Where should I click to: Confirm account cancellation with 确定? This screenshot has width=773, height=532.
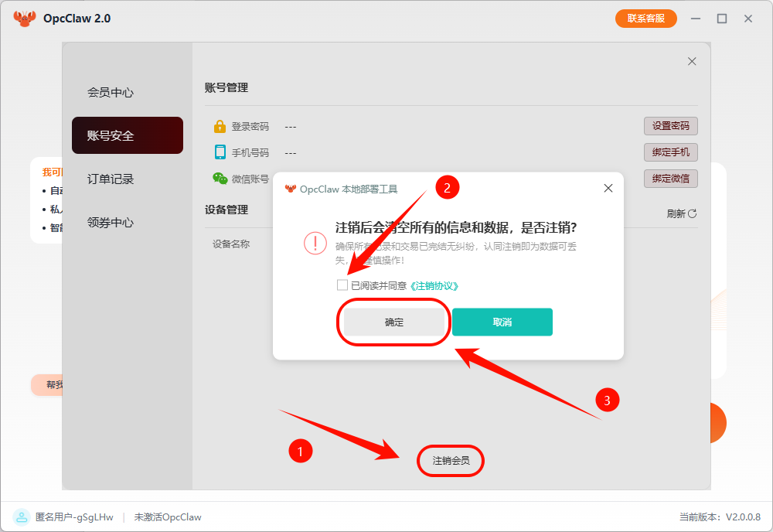[x=394, y=322]
